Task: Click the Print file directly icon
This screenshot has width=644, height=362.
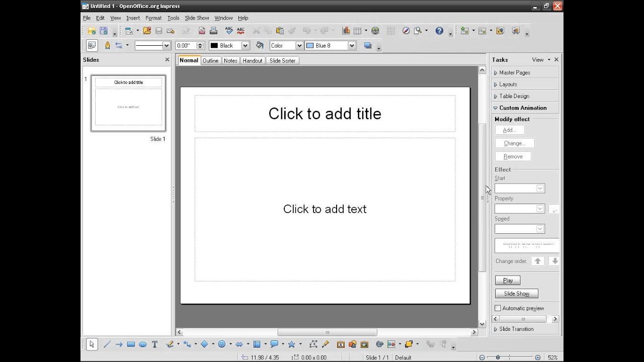Action: (x=213, y=31)
